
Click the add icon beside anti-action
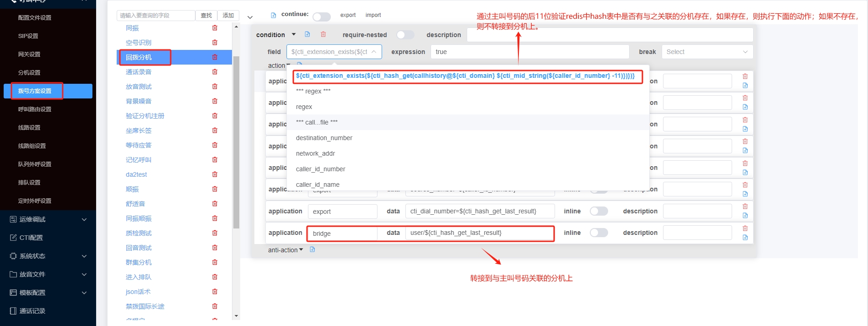pos(313,250)
